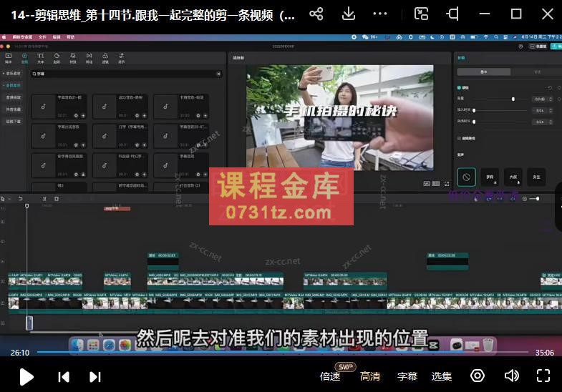Image resolution: width=562 pixels, height=392 pixels.
Task: Play the paused video
Action: click(x=26, y=376)
